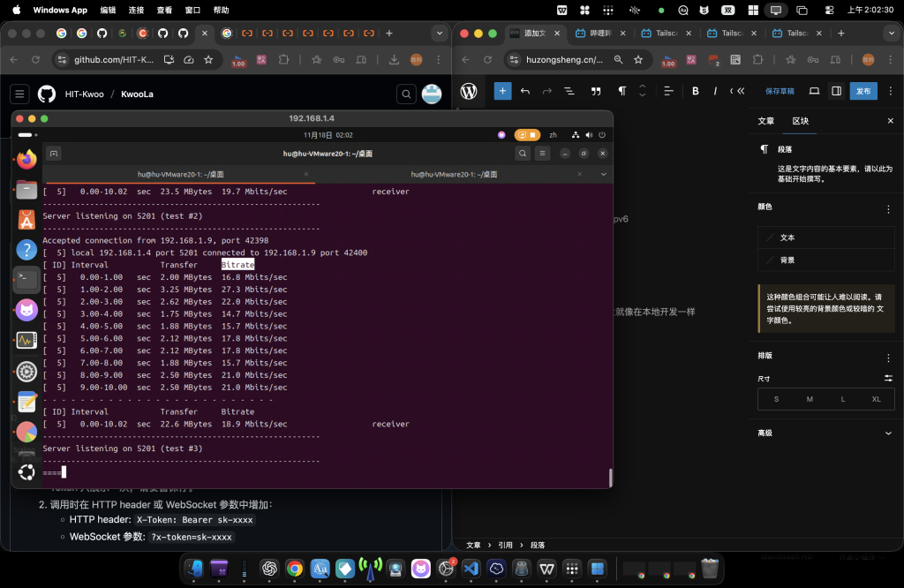
Task: Open the 颜色 section options menu
Action: point(888,209)
